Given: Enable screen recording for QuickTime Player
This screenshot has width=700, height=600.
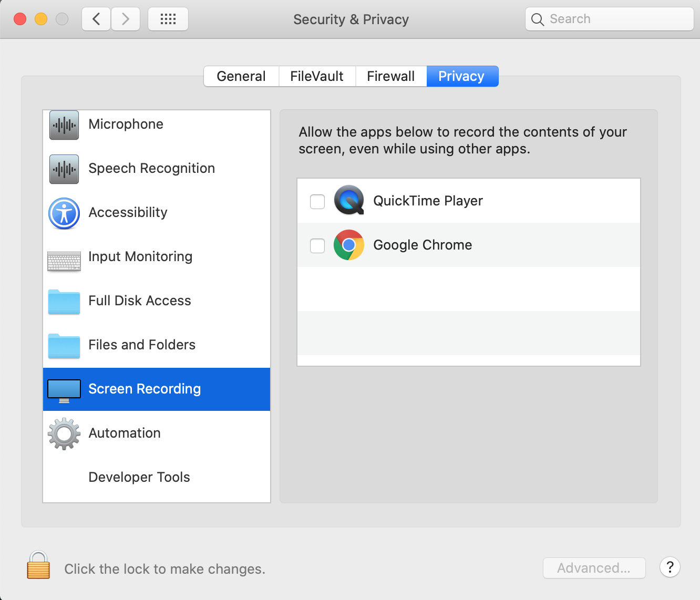Looking at the screenshot, I should (x=317, y=201).
